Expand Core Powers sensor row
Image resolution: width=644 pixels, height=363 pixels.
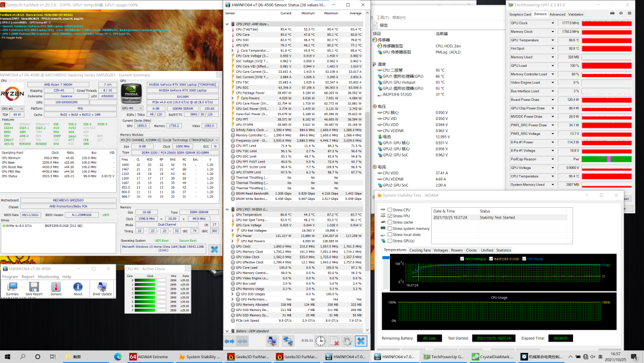[x=233, y=99]
